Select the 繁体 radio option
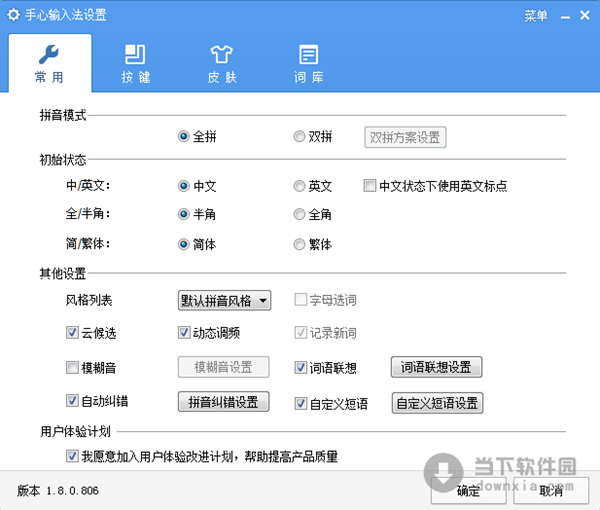The height and width of the screenshot is (510, 600). (299, 244)
